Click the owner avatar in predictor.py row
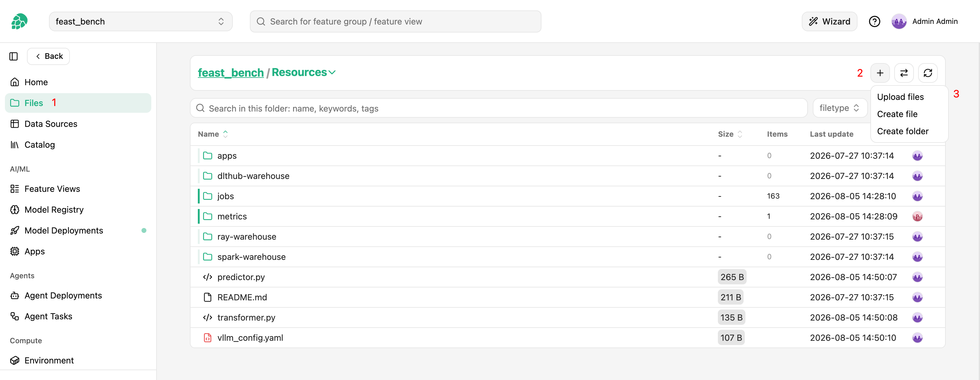 pyautogui.click(x=917, y=277)
